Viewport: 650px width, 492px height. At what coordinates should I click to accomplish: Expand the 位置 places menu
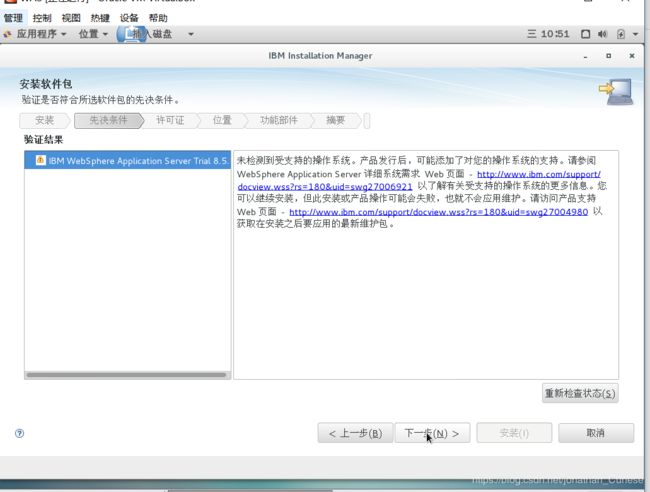(x=93, y=34)
